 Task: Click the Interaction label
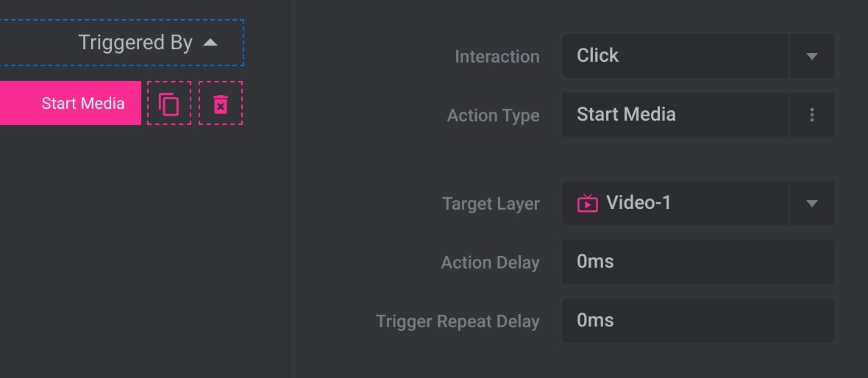point(497,57)
